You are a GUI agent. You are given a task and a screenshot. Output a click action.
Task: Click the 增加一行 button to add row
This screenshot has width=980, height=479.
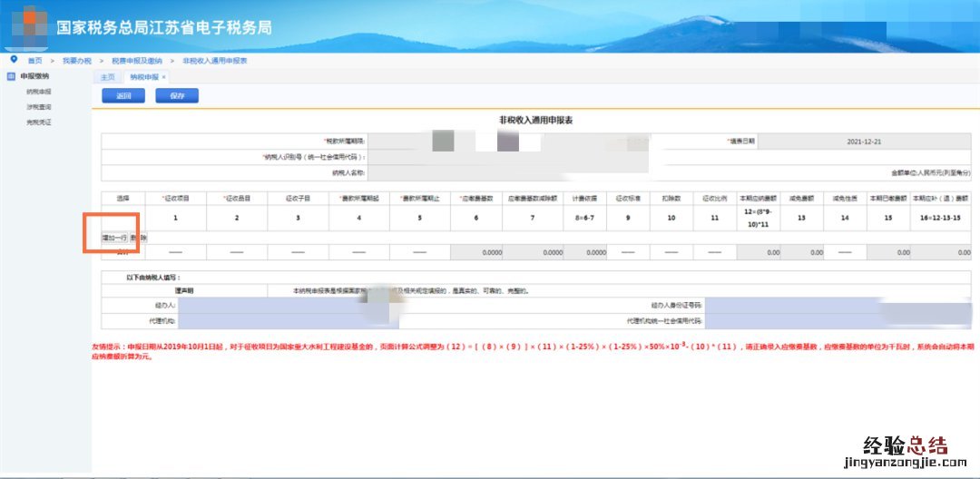pos(114,238)
